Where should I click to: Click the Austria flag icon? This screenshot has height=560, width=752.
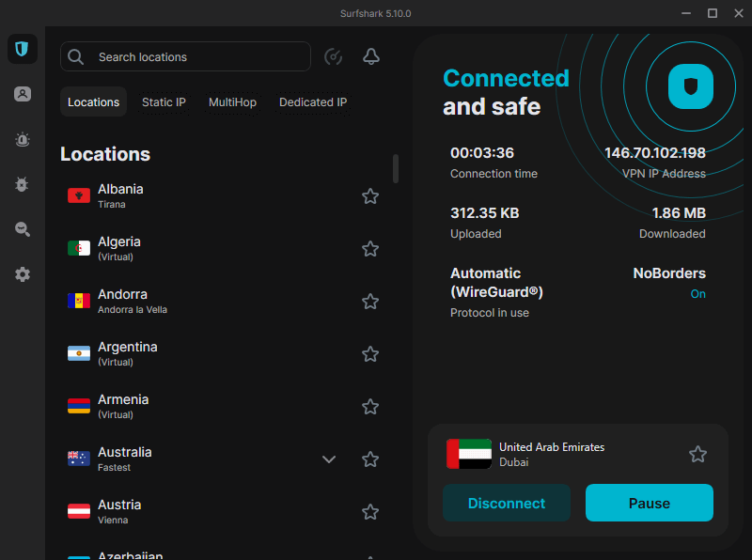[79, 511]
